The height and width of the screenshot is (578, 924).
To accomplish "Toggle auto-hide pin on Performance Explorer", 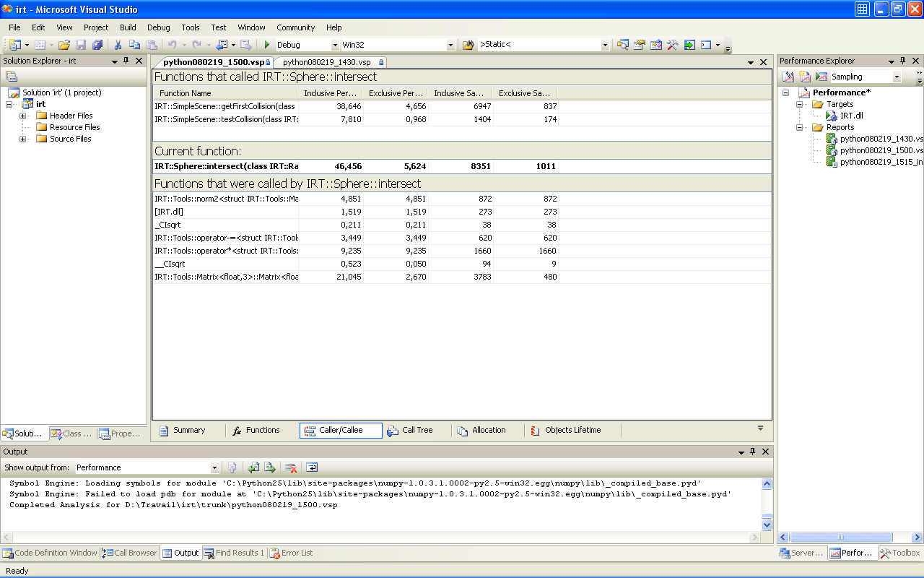I will tap(902, 61).
